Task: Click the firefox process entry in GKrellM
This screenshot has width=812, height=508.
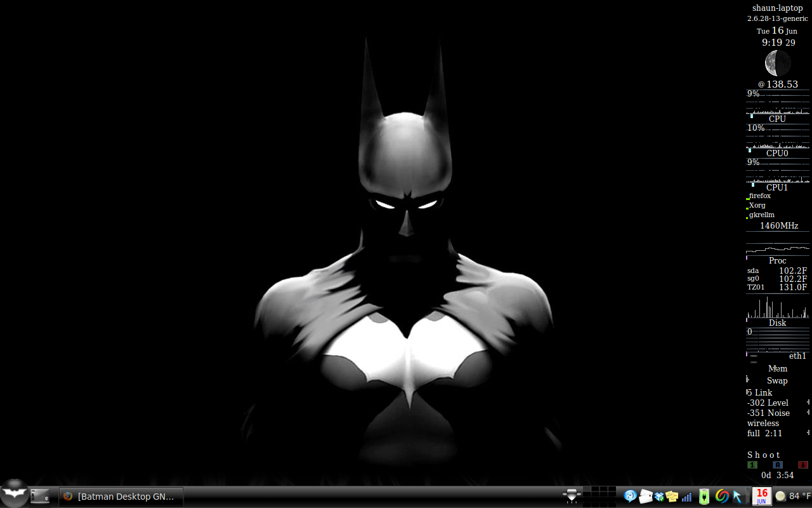Action: [760, 196]
